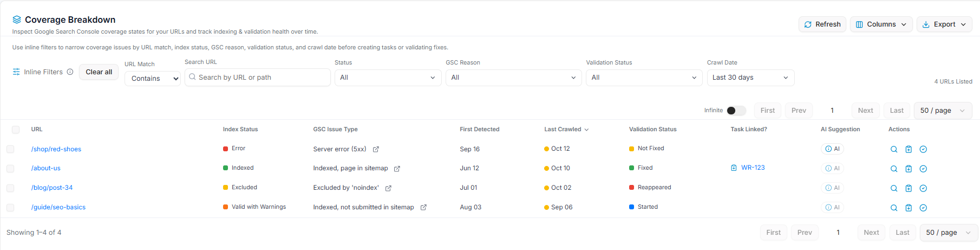The width and height of the screenshot is (980, 250).
Task: Validate fix for /blog/post-34 check icon
Action: pyautogui.click(x=923, y=188)
